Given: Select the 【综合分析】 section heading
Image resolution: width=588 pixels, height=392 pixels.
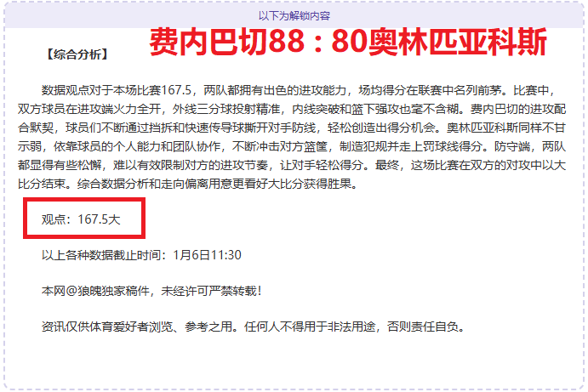Looking at the screenshot, I should coord(77,54).
